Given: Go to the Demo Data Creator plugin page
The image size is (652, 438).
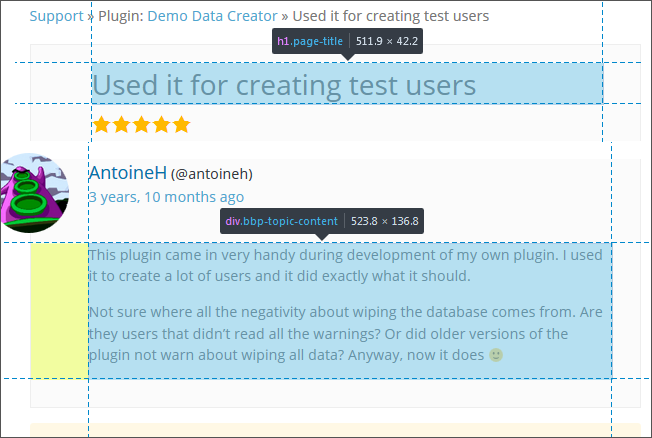Looking at the screenshot, I should (212, 16).
